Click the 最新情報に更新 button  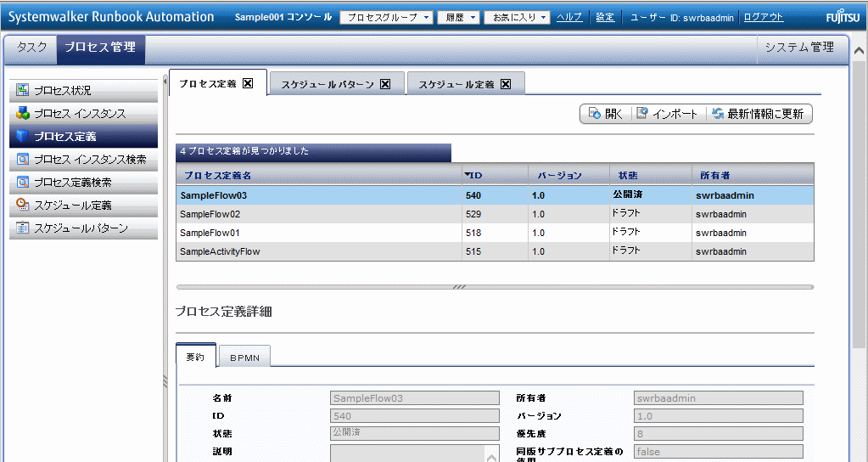point(759,114)
